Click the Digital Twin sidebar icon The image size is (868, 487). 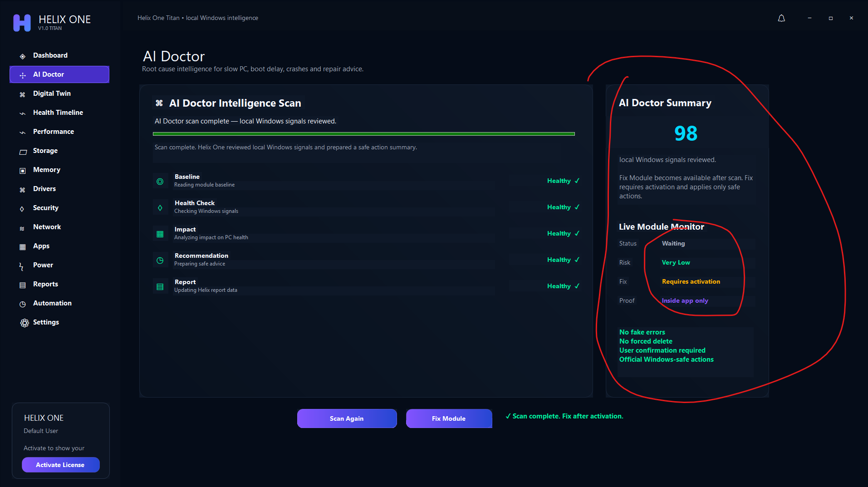22,94
